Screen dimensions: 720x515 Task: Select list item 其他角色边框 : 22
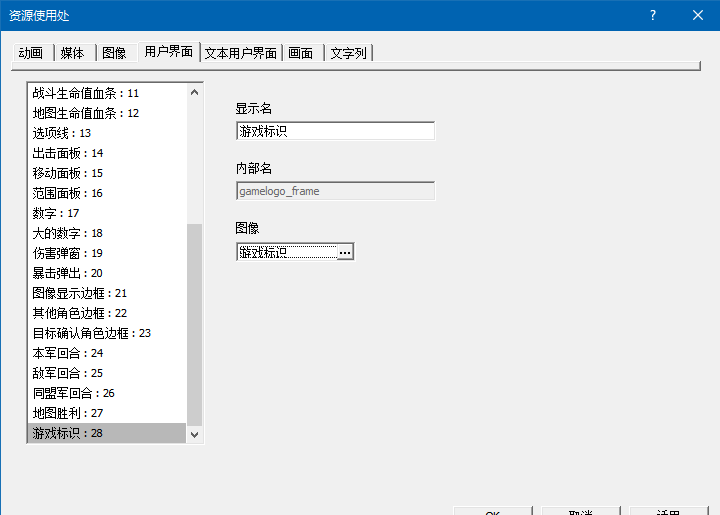point(107,313)
